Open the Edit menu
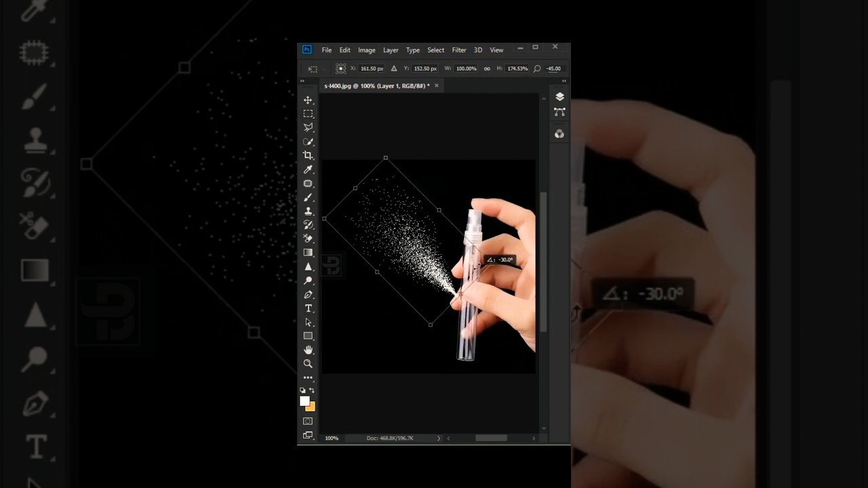Viewport: 868px width, 488px height. pyautogui.click(x=345, y=50)
